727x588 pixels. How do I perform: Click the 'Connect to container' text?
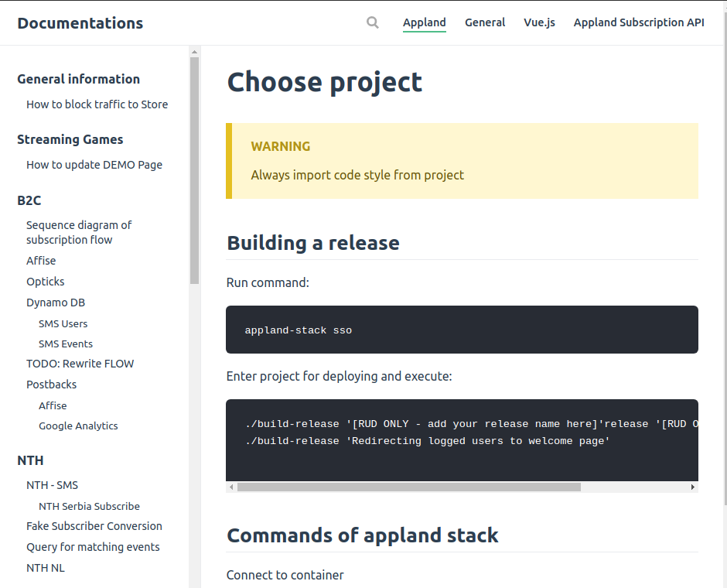click(x=285, y=575)
